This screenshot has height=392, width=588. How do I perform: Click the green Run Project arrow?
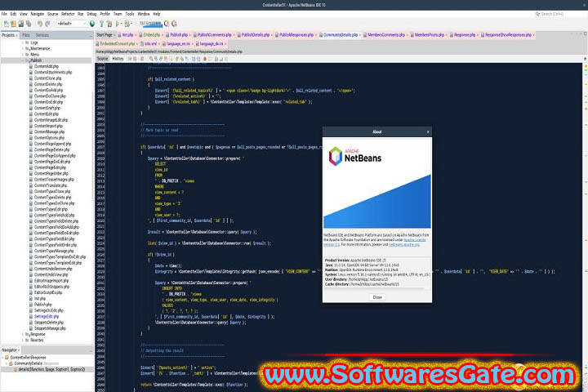coord(118,24)
